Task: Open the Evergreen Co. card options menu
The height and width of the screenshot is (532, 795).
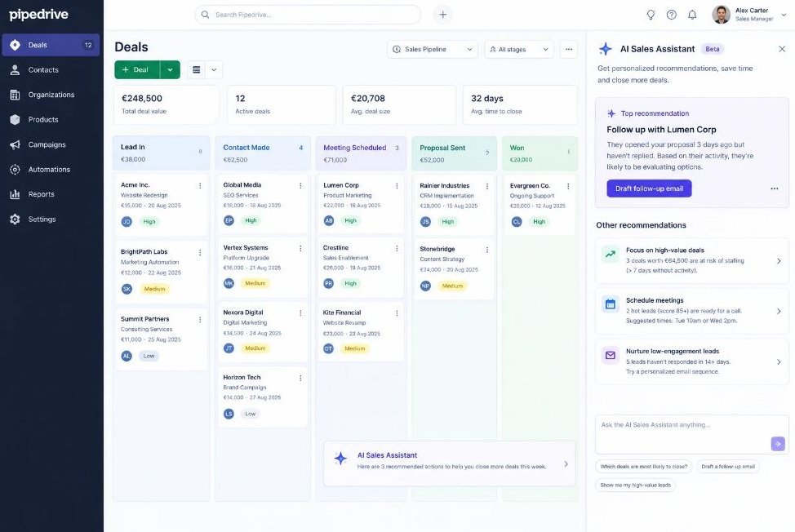Action: pyautogui.click(x=568, y=187)
